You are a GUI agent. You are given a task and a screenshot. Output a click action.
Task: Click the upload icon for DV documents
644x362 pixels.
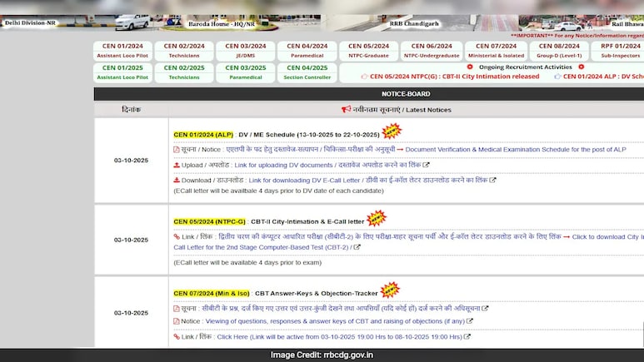pos(177,165)
